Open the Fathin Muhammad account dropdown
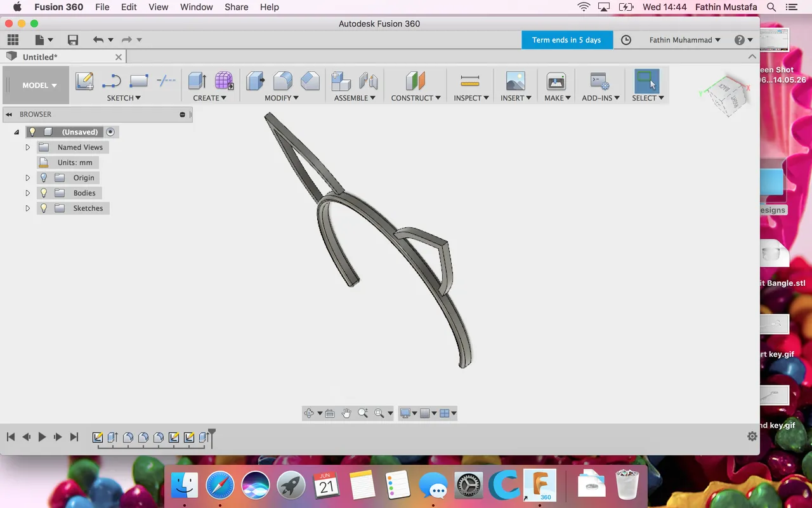812x508 pixels. 685,40
